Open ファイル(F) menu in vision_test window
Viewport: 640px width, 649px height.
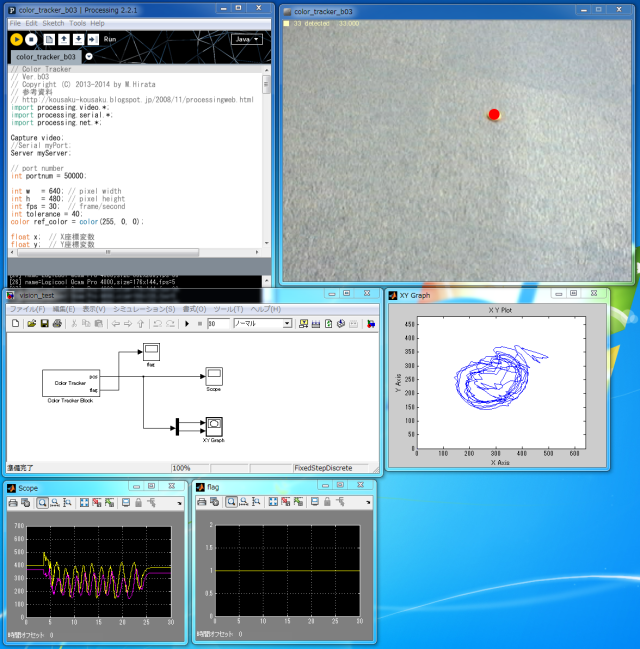27,309
